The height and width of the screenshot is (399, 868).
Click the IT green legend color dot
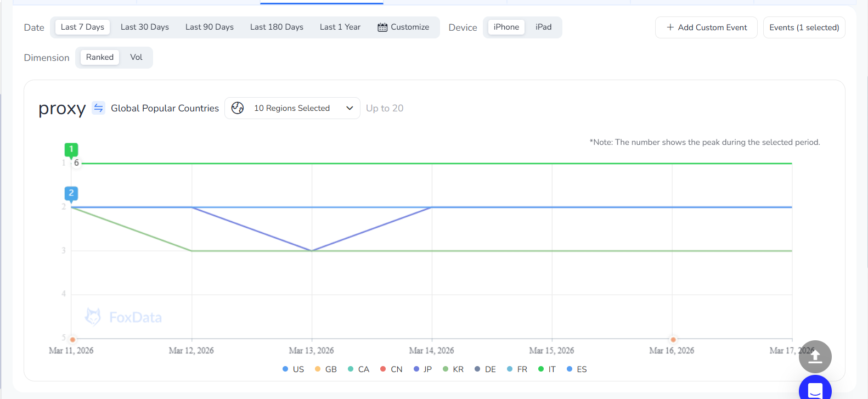pyautogui.click(x=541, y=369)
